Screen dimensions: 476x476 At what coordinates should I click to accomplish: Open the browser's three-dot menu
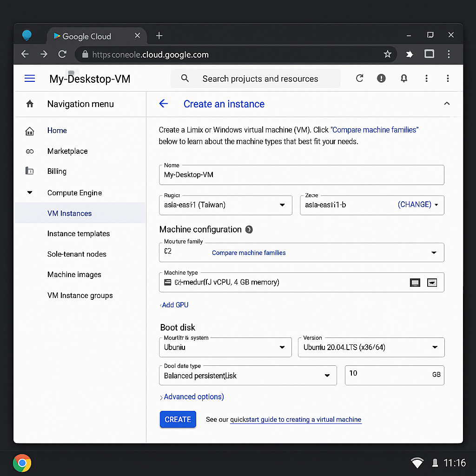click(449, 54)
